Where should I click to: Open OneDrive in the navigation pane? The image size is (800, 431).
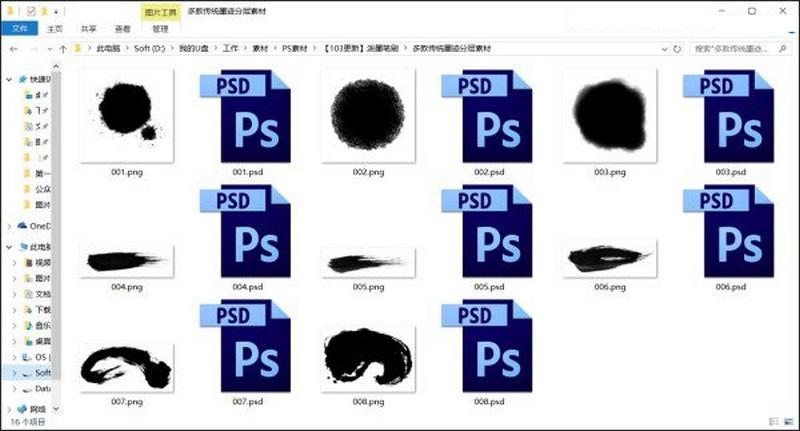34,226
